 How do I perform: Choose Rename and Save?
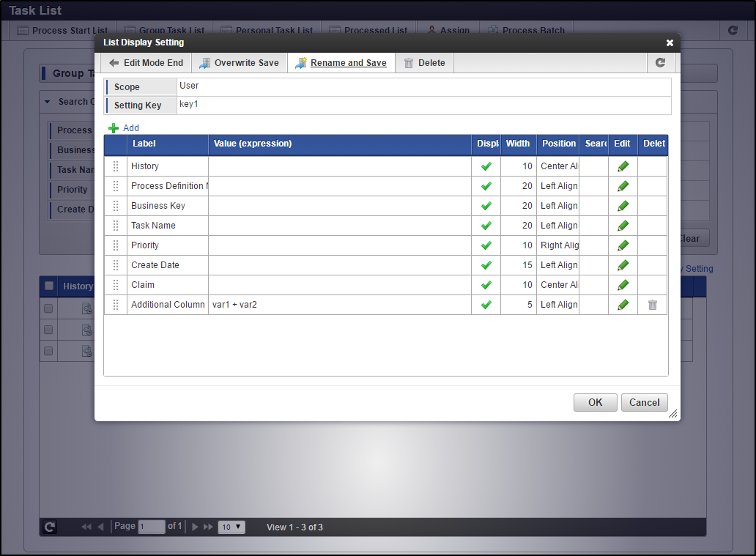(341, 63)
